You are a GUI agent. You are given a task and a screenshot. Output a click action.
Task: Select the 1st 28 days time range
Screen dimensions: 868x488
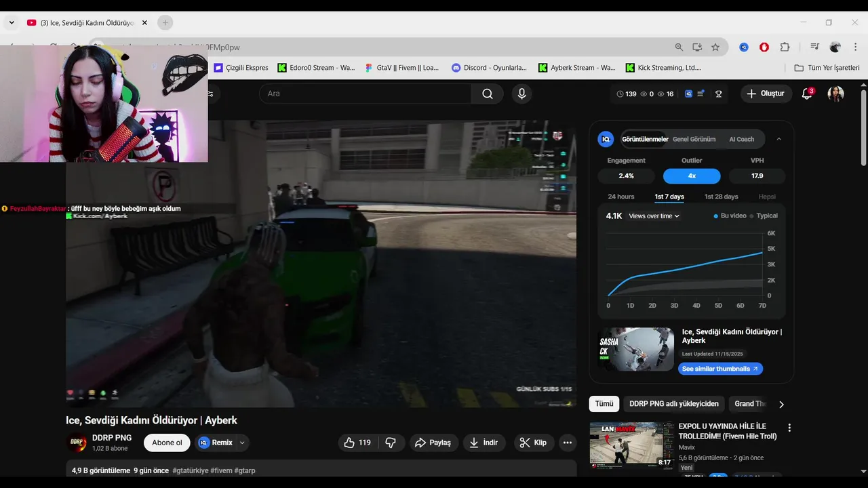coord(721,197)
